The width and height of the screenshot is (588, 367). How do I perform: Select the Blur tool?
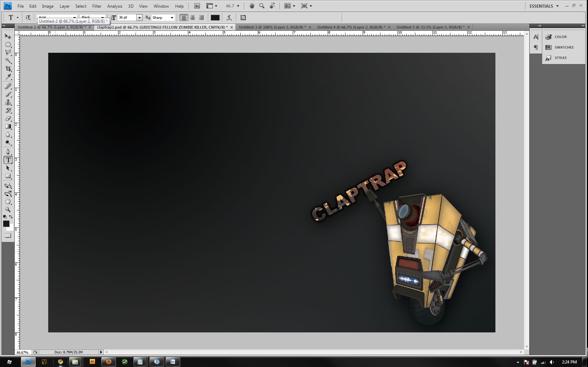(8, 135)
